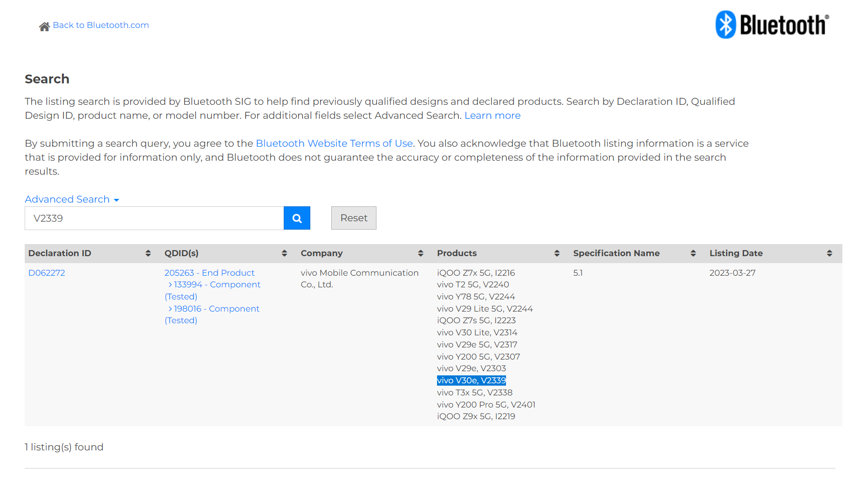Click the Listing Date header text
The width and height of the screenshot is (868, 503).
736,253
